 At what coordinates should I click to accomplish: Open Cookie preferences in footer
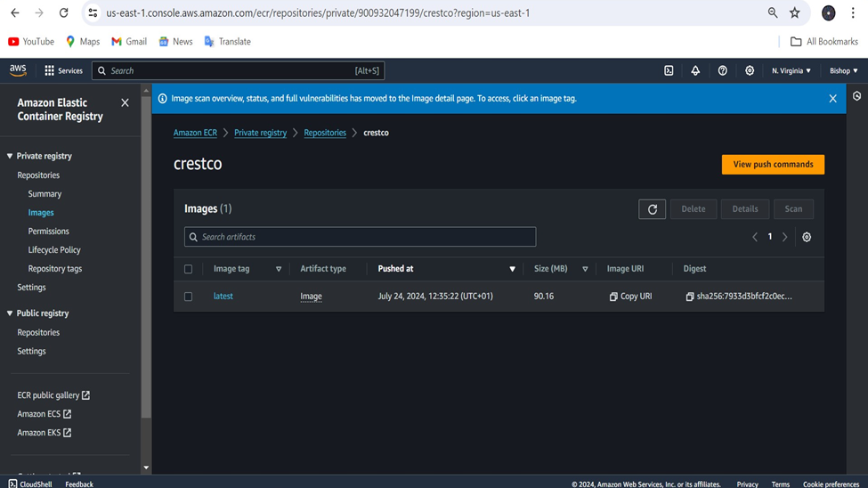[831, 484]
